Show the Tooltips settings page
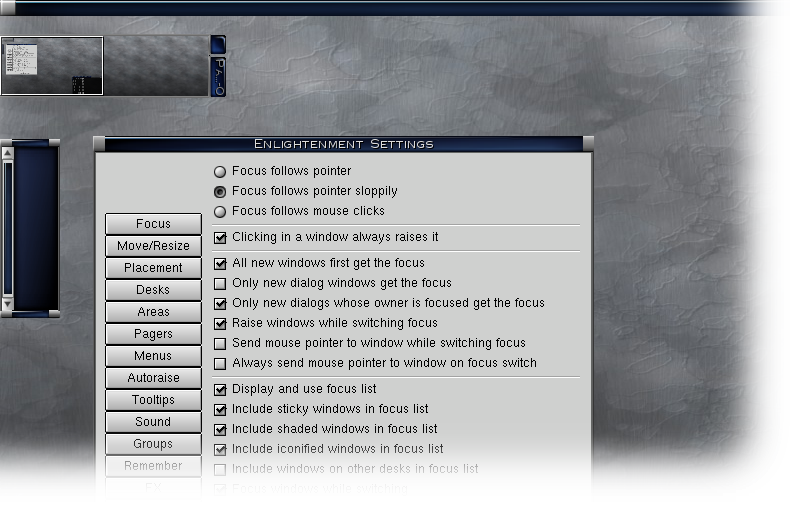Image resolution: width=800 pixels, height=525 pixels. 153,400
